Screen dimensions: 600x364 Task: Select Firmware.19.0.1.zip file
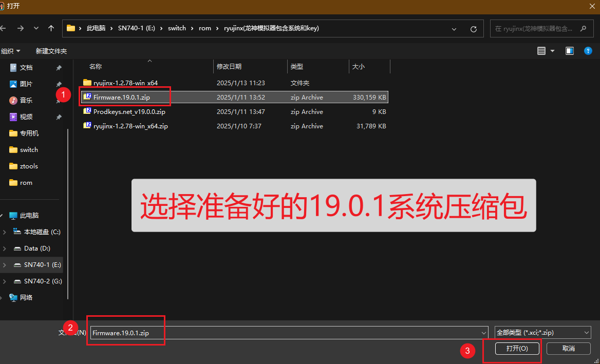click(235, 97)
